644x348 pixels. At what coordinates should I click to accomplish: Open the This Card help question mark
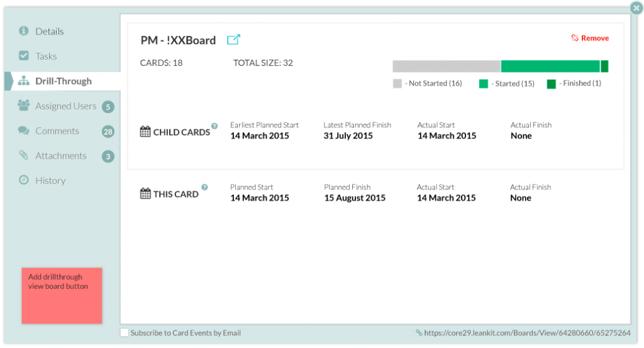pyautogui.click(x=204, y=187)
